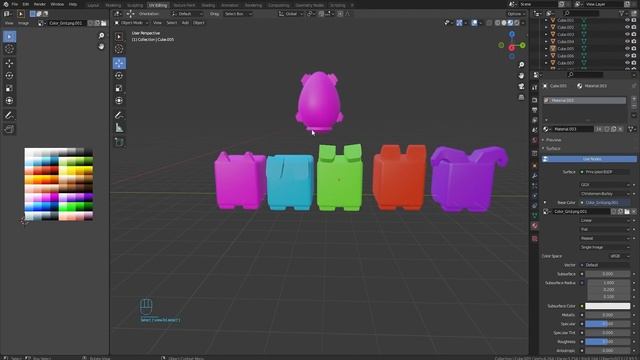Screen dimensions: 640x360
Task: Select the UV editor Annotate tool
Action: click(9, 115)
